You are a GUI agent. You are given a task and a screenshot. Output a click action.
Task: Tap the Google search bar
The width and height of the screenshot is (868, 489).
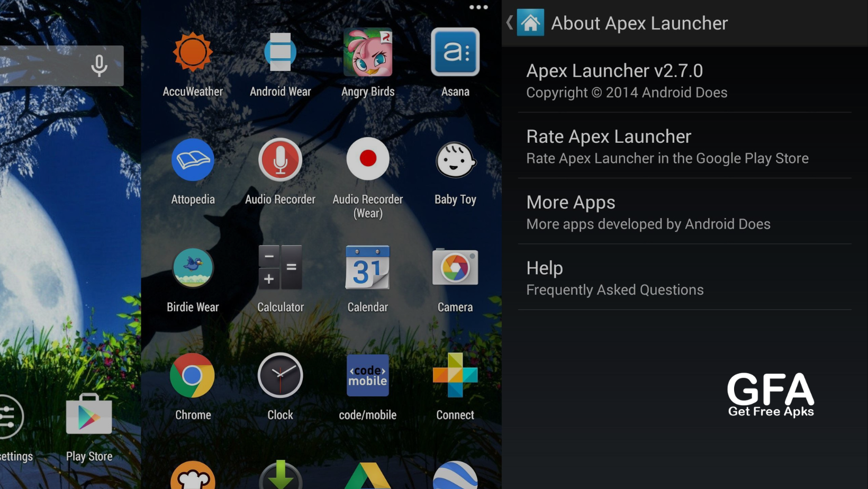pyautogui.click(x=61, y=66)
